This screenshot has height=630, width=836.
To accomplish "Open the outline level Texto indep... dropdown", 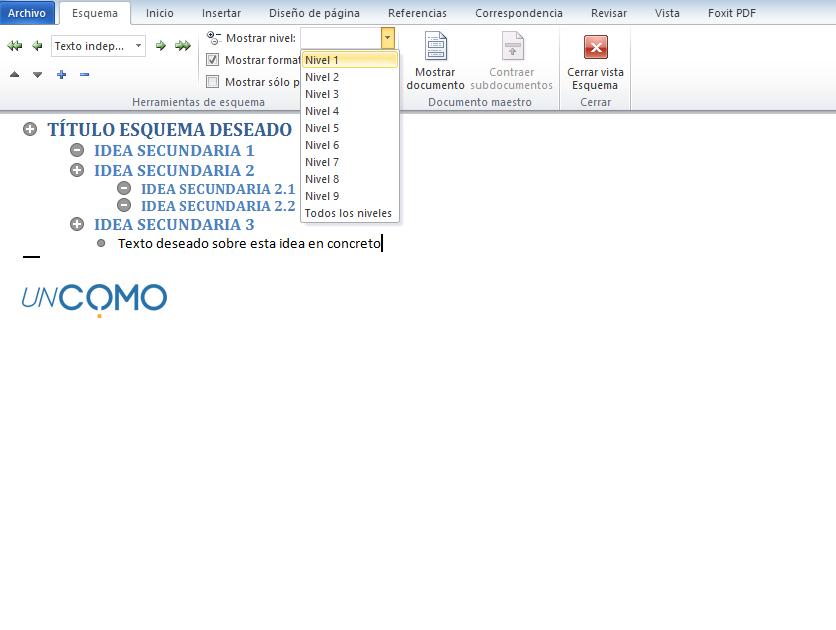I will (138, 46).
